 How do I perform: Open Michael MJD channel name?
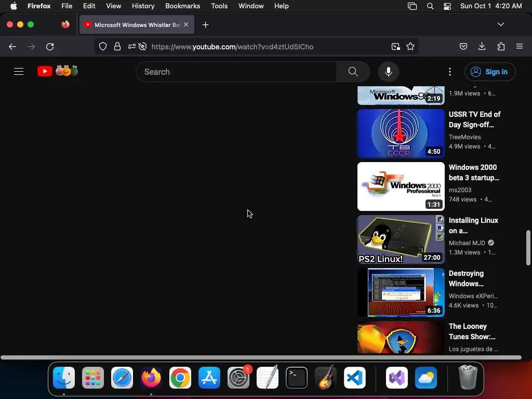point(467,243)
